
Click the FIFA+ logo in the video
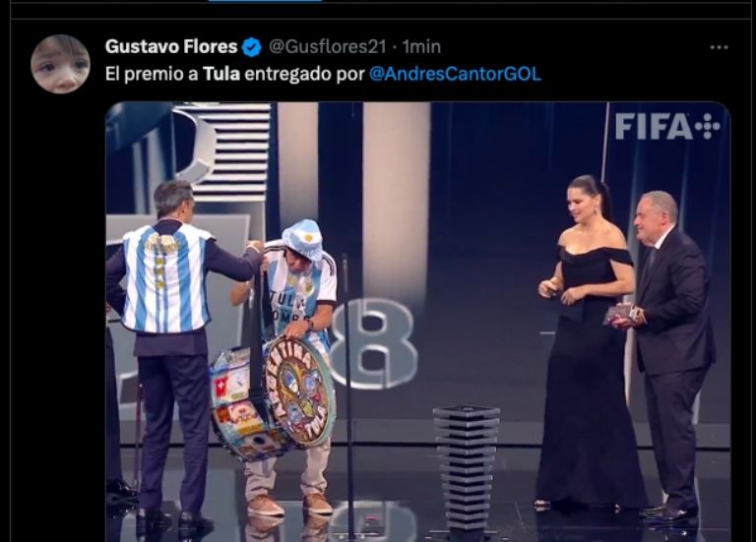click(667, 126)
